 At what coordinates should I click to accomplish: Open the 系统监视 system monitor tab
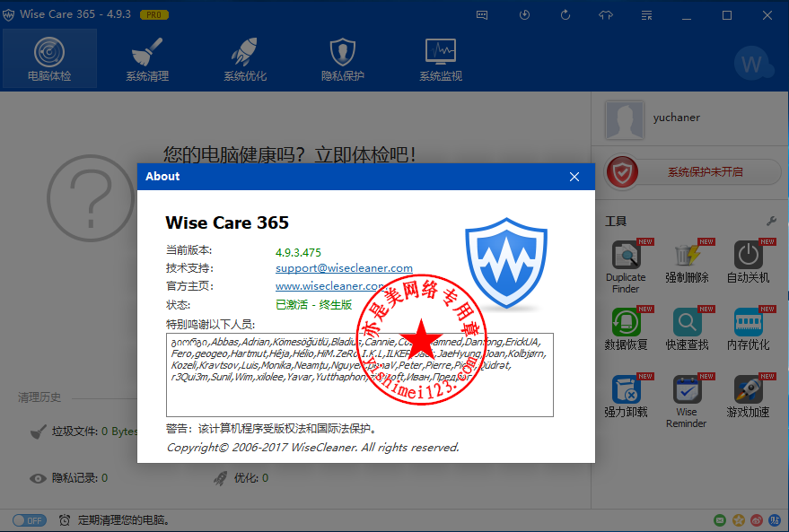(x=441, y=59)
